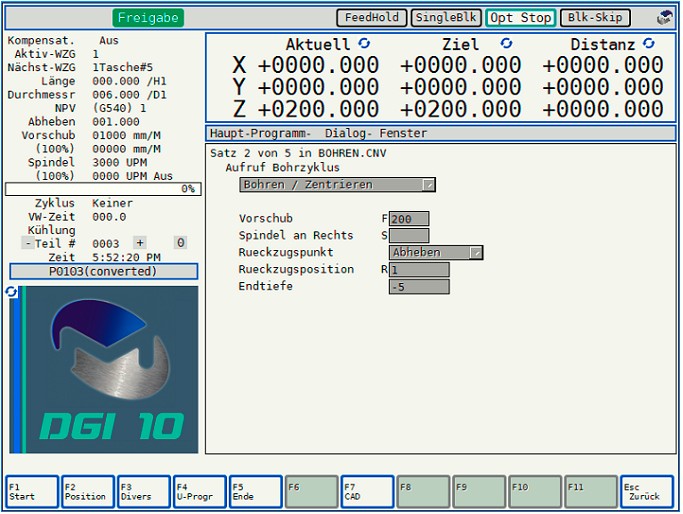The height and width of the screenshot is (514, 683).
Task: Open the Bohren / Zentrieren cycle dropdown
Action: tap(337, 185)
